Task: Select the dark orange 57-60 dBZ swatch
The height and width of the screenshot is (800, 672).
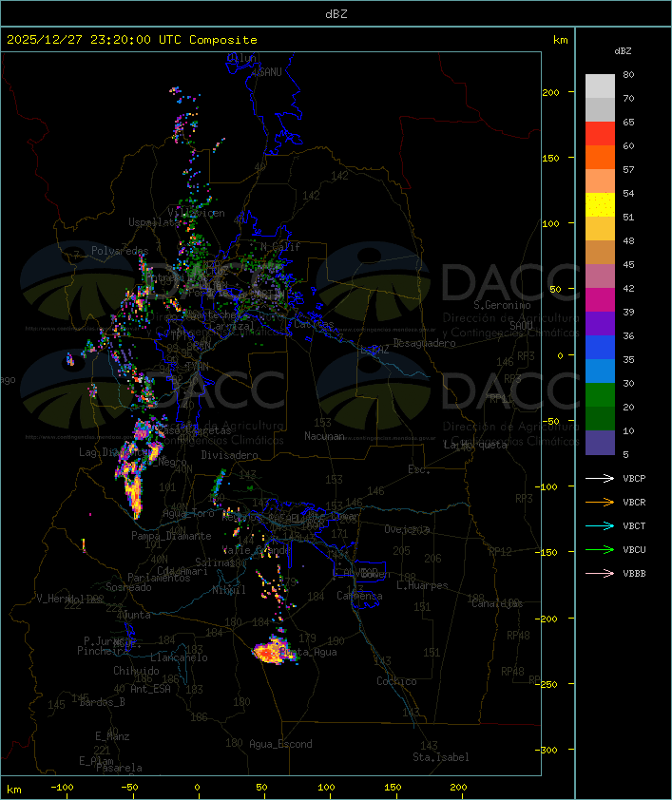Action: (x=600, y=157)
